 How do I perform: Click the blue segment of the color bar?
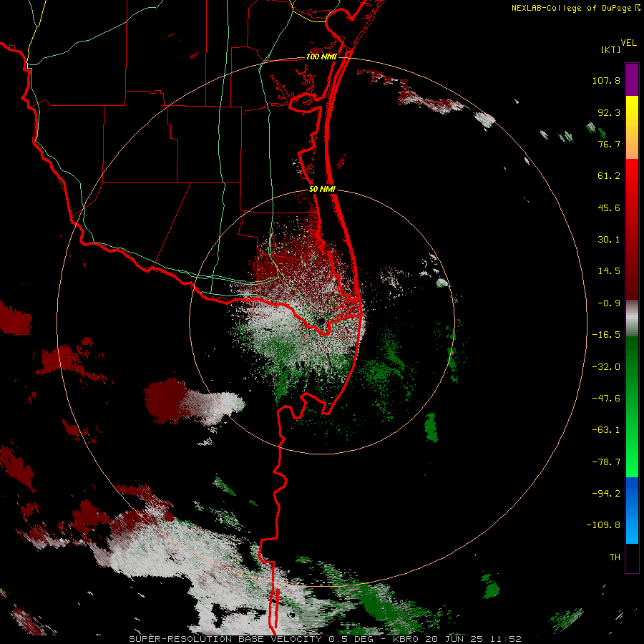click(632, 510)
